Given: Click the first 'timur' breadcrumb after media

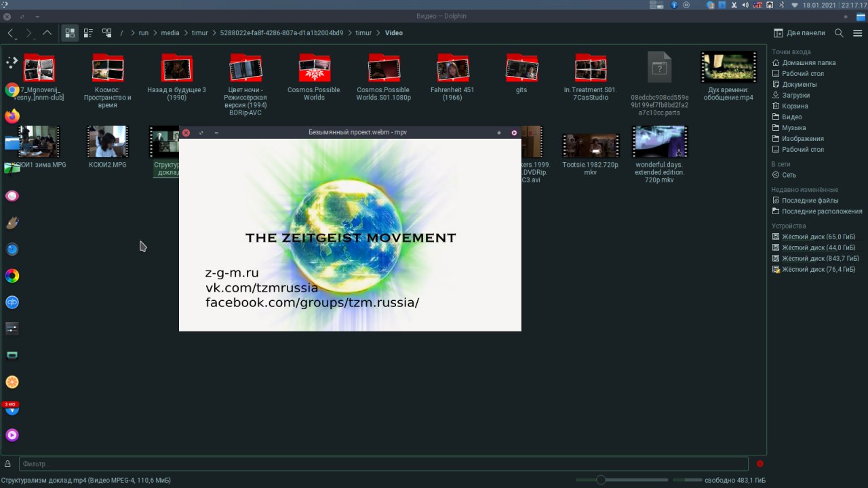Looking at the screenshot, I should point(199,33).
